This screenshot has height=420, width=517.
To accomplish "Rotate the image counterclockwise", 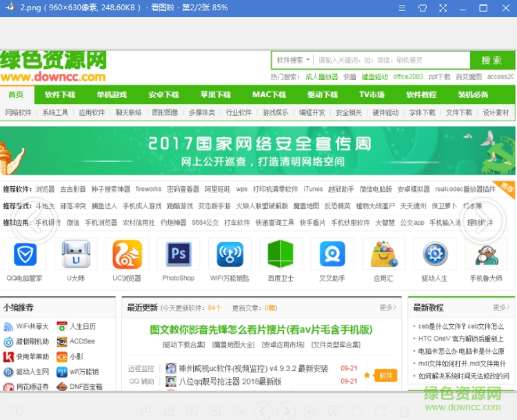I will [357, 411].
